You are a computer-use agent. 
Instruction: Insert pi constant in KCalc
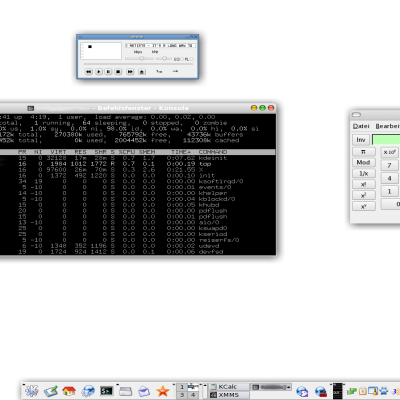(x=364, y=152)
